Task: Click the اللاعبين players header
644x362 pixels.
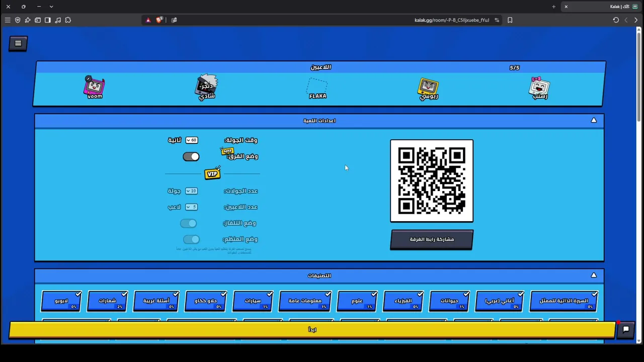Action: click(x=320, y=67)
